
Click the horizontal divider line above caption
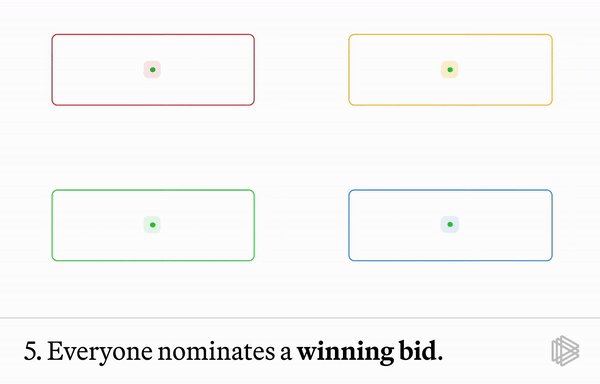pos(300,318)
